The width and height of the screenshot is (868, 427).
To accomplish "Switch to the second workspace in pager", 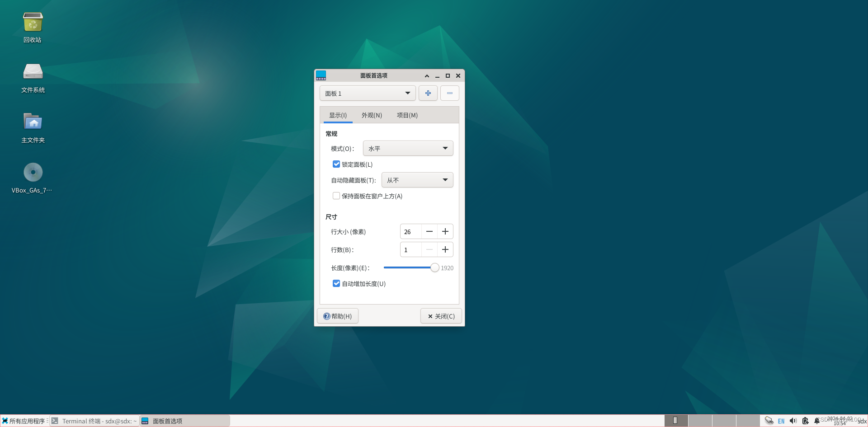I will tap(700, 421).
